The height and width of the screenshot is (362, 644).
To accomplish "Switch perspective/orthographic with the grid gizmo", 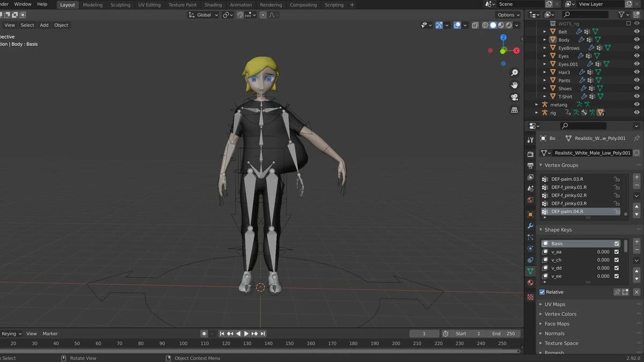I will coord(514,110).
